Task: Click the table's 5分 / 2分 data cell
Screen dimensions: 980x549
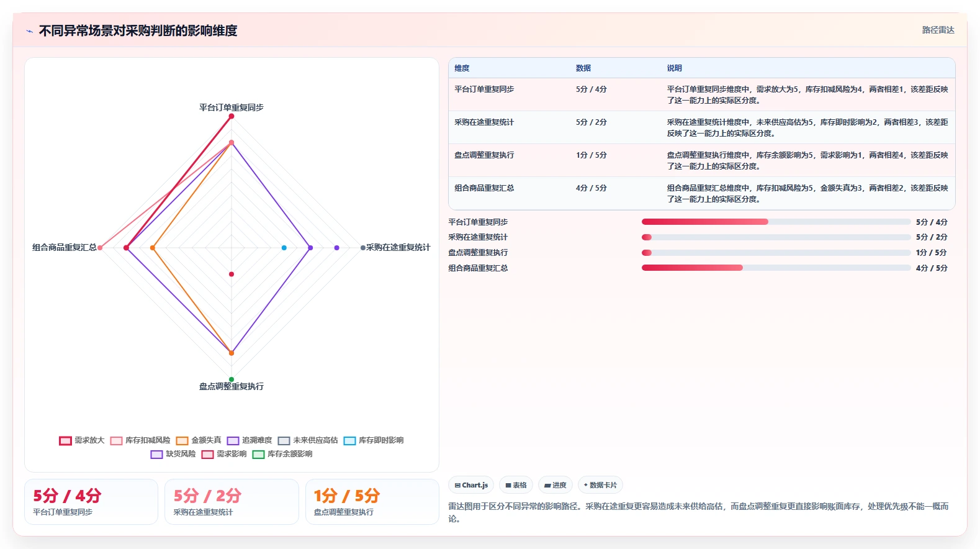Action: pyautogui.click(x=591, y=122)
